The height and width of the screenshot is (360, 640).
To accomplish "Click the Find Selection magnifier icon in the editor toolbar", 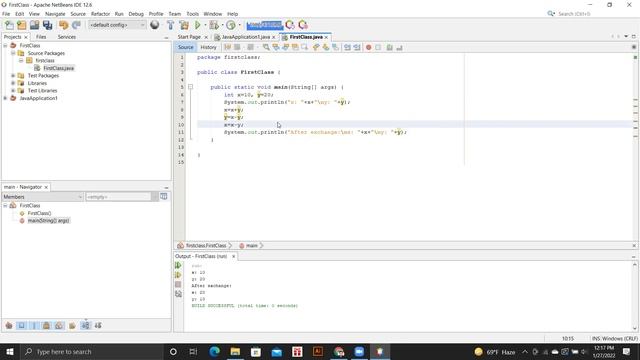I will pos(266,47).
